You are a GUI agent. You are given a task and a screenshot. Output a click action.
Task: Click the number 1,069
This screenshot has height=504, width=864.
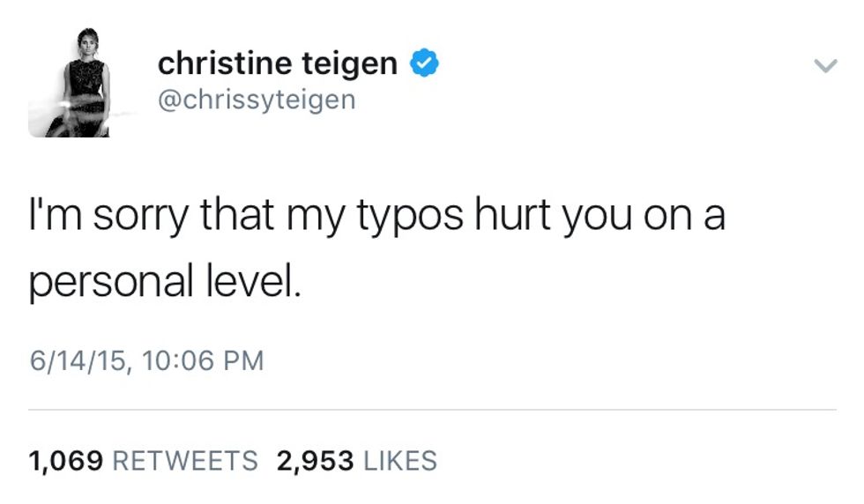coord(67,461)
